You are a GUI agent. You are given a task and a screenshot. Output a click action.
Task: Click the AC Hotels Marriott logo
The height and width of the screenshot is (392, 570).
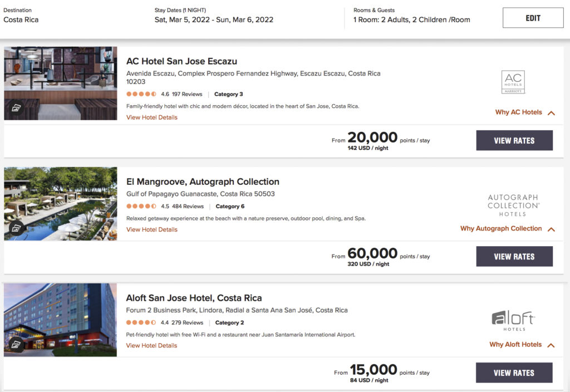pos(513,82)
